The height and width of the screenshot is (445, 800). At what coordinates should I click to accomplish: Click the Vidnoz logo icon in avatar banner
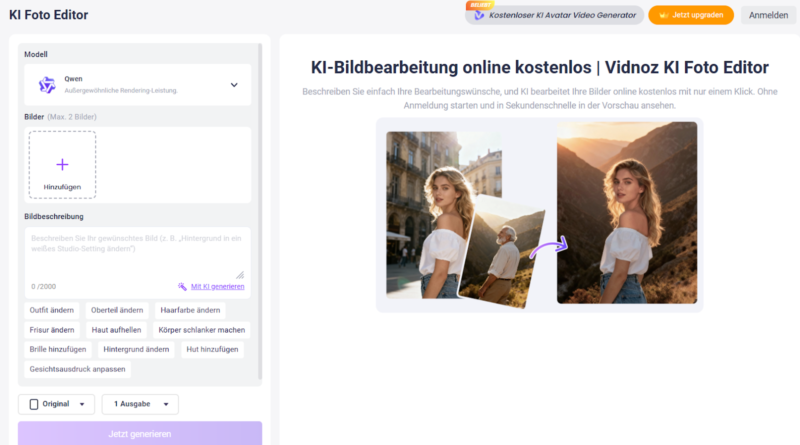coord(479,15)
